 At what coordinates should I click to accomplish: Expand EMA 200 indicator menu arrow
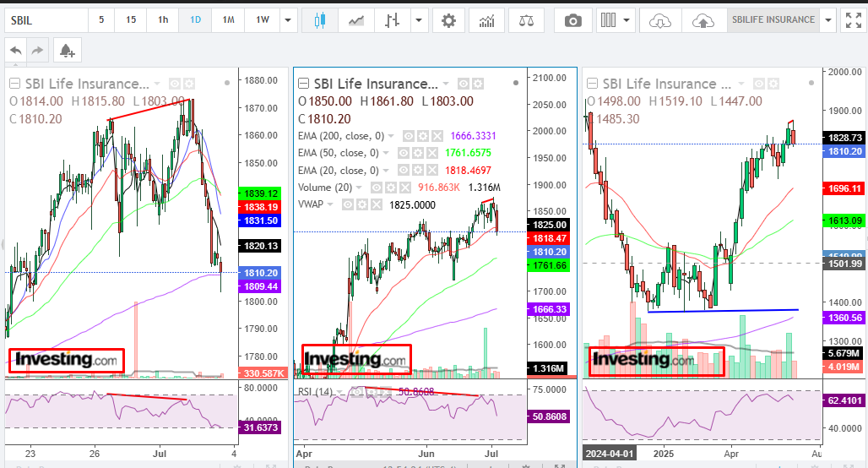point(391,136)
